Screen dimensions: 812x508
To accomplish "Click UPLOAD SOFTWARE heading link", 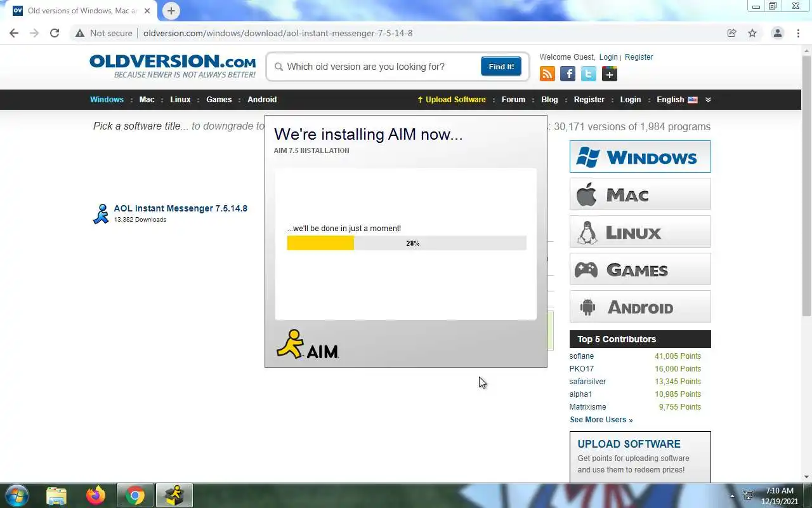I will pyautogui.click(x=629, y=444).
